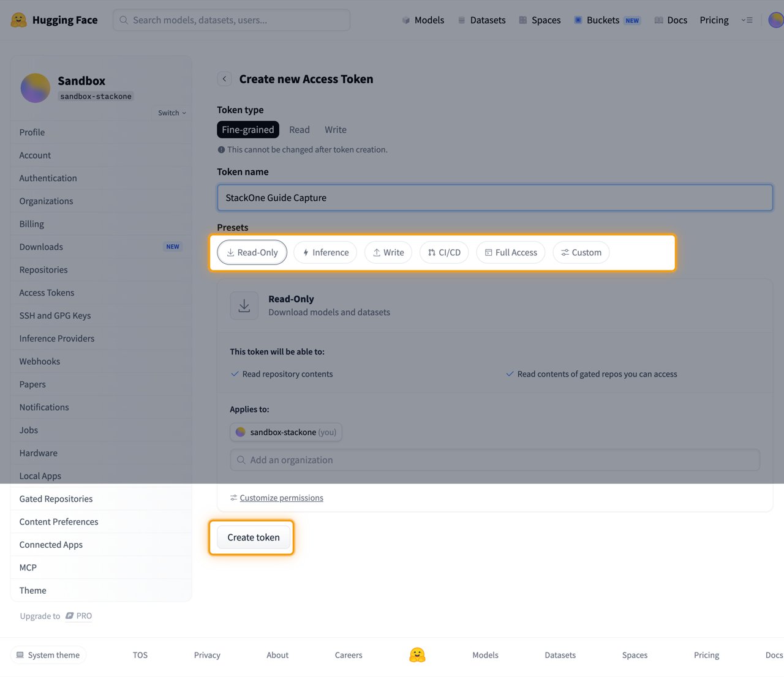
Task: Open the TOS footer link
Action: pos(140,655)
